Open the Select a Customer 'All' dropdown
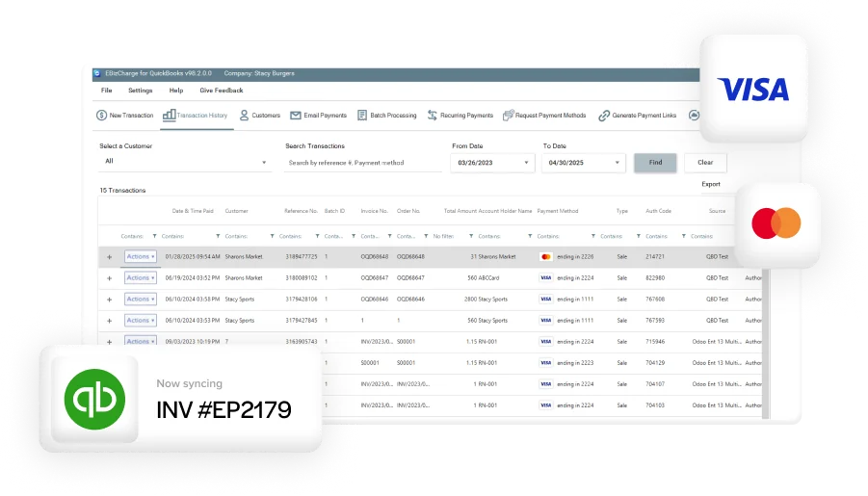 click(x=185, y=162)
